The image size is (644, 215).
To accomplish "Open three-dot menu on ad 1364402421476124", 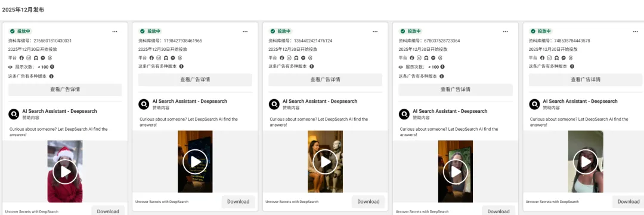I will pyautogui.click(x=375, y=31).
